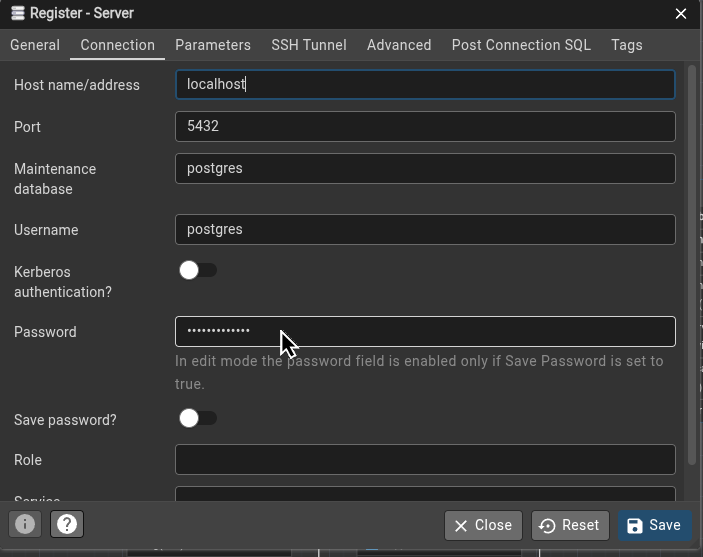Click the server icon in title bar
The width and height of the screenshot is (703, 557).
(x=15, y=14)
